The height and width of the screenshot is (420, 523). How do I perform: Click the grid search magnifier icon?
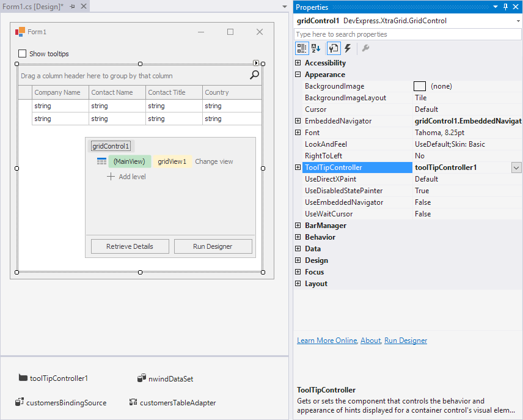tap(254, 75)
